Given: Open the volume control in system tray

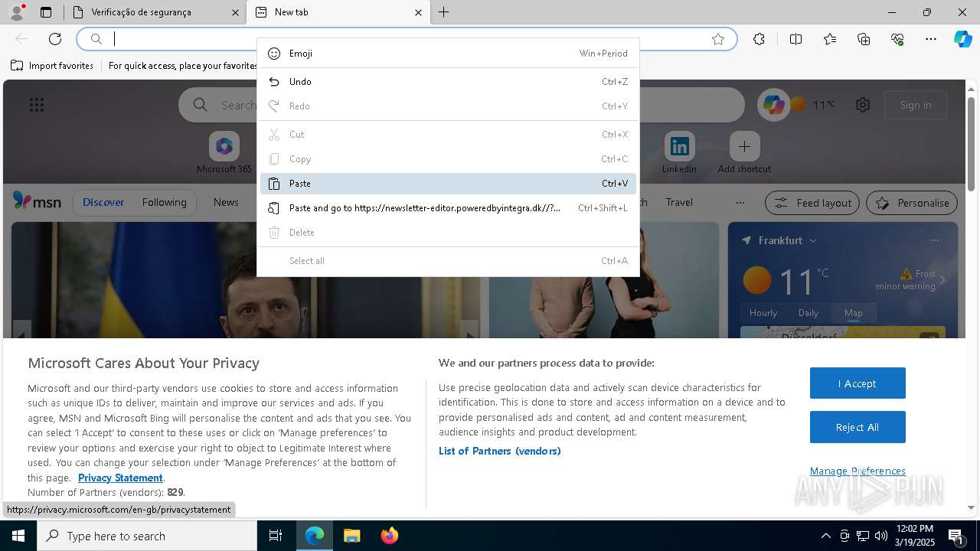Looking at the screenshot, I should (881, 536).
